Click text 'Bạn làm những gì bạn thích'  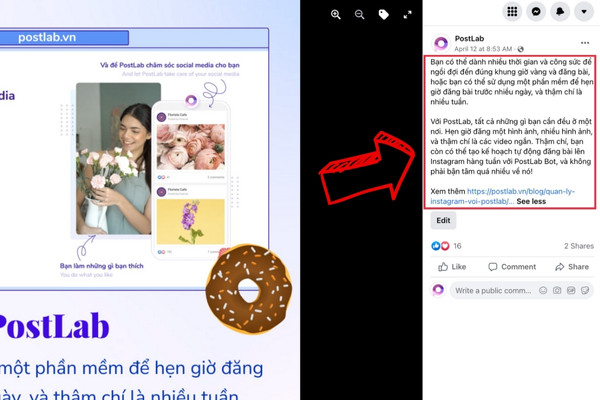click(x=102, y=266)
